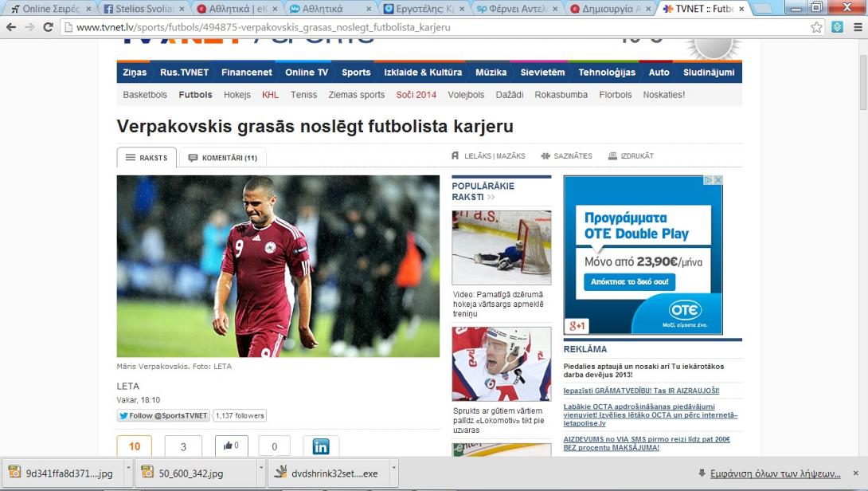Click the Google +1 icon on ad

[x=577, y=326]
